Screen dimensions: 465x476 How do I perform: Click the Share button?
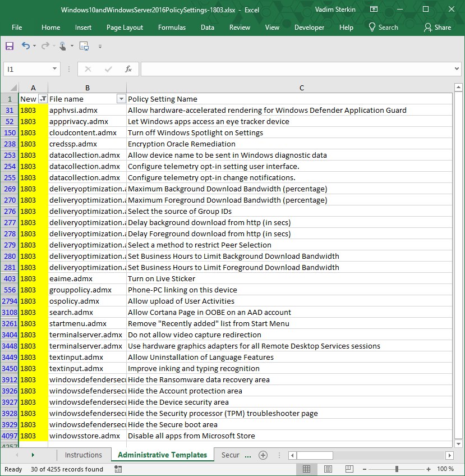pyautogui.click(x=438, y=28)
